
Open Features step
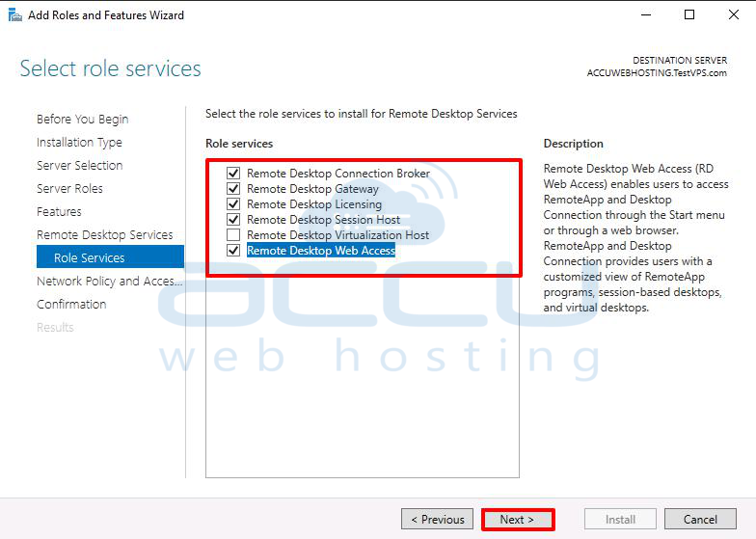point(59,212)
